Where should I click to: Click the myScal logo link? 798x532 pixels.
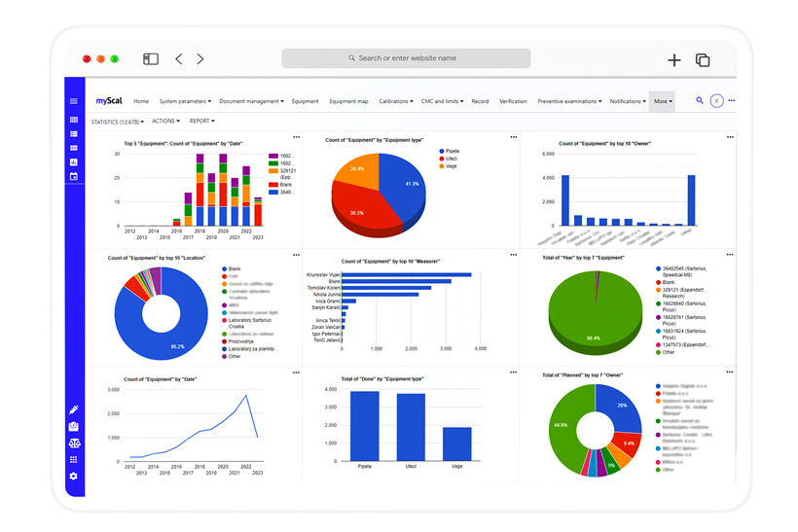(108, 101)
